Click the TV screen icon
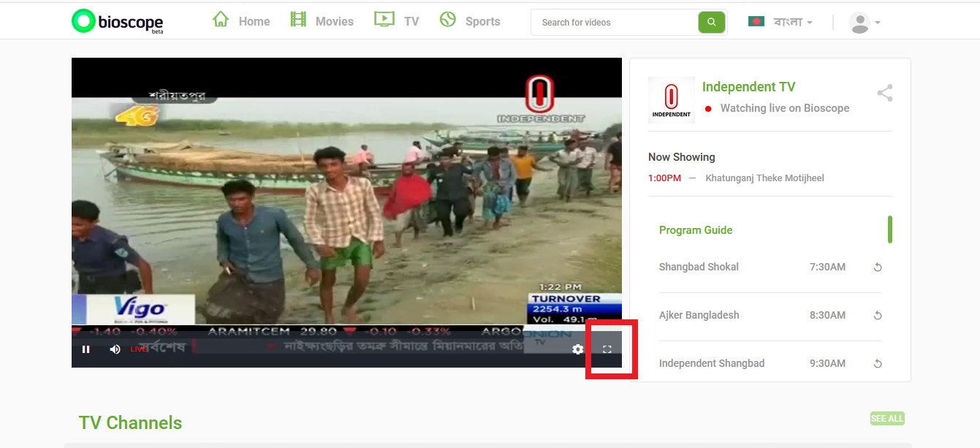 click(x=384, y=19)
